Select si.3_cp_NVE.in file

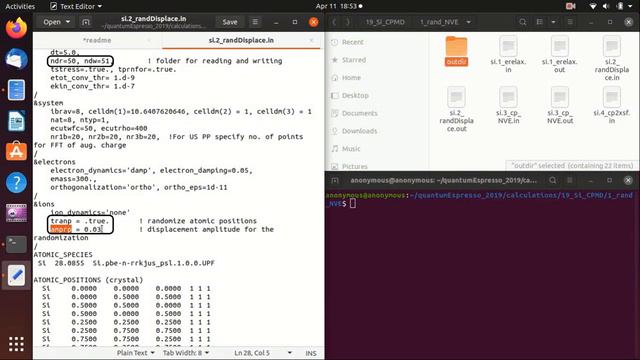click(508, 105)
